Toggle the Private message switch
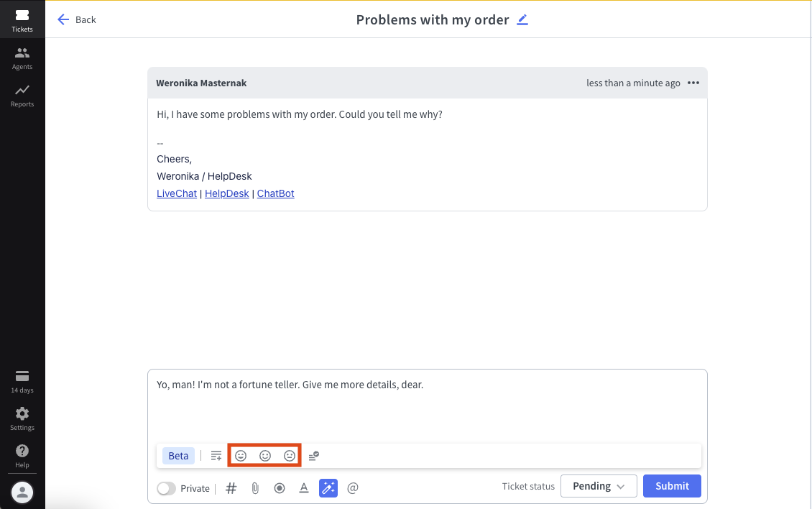 click(166, 488)
